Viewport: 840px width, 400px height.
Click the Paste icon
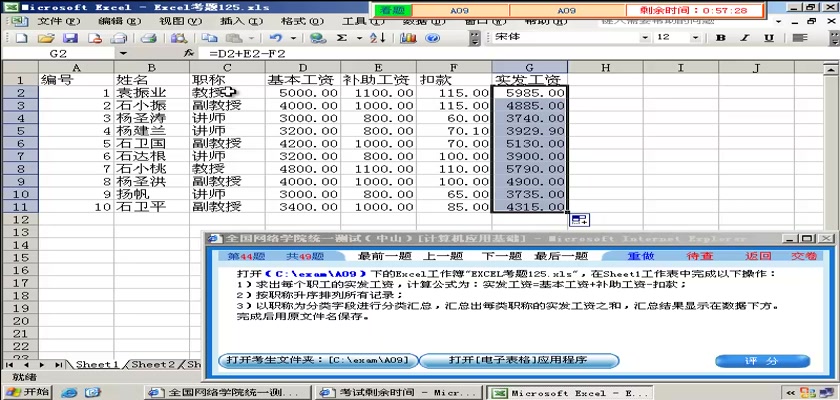tap(234, 38)
